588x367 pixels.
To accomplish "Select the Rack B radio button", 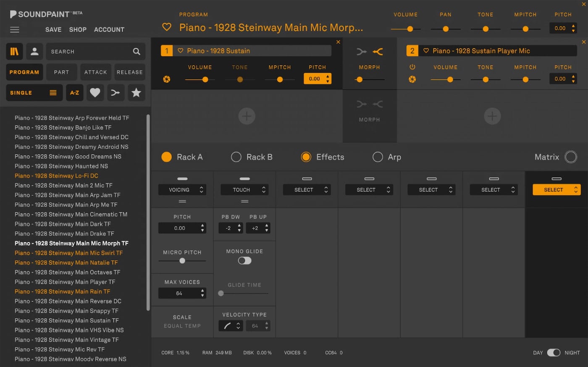I will (236, 157).
